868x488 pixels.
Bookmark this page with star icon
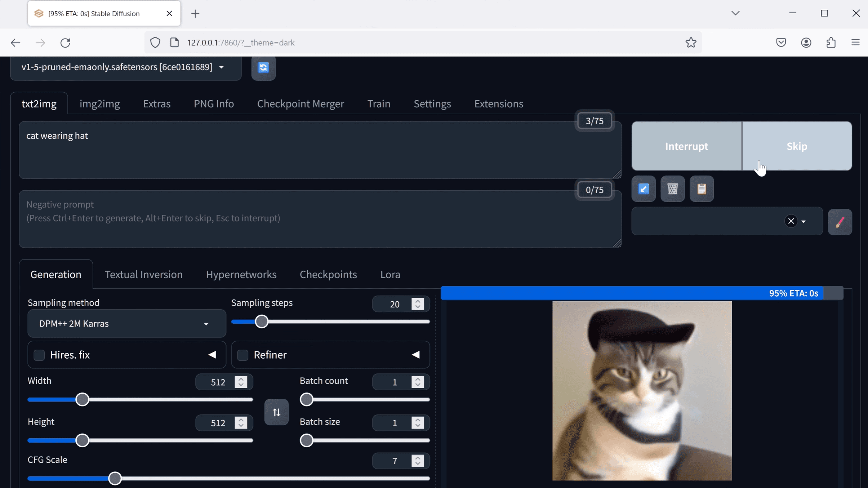[691, 43]
